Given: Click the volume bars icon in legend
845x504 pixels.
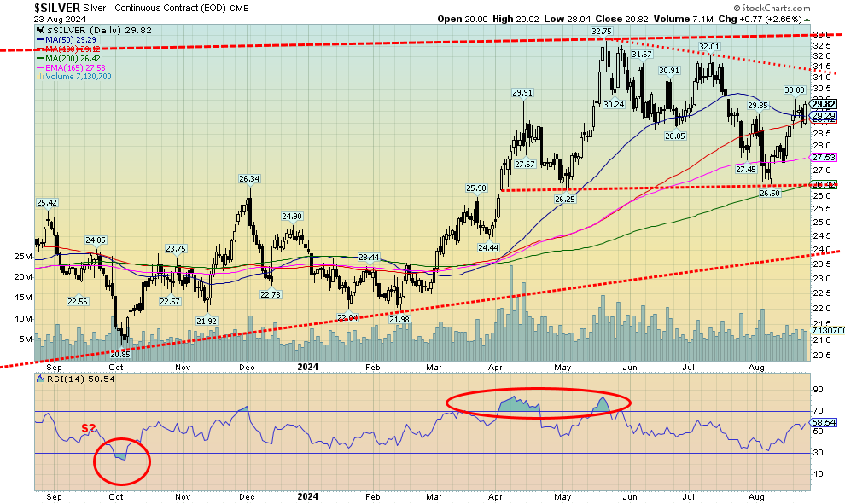Looking at the screenshot, I should click(x=38, y=77).
